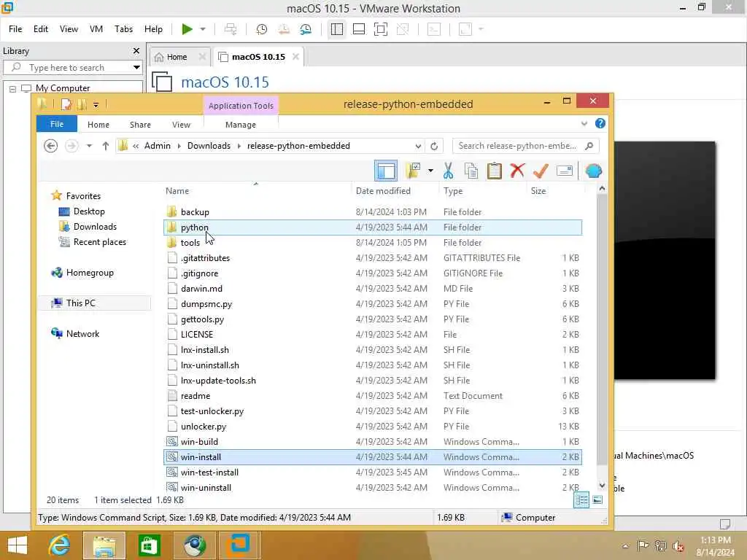This screenshot has height=560, width=747.
Task: Click the folder options toolbar icon
Action: (413, 171)
